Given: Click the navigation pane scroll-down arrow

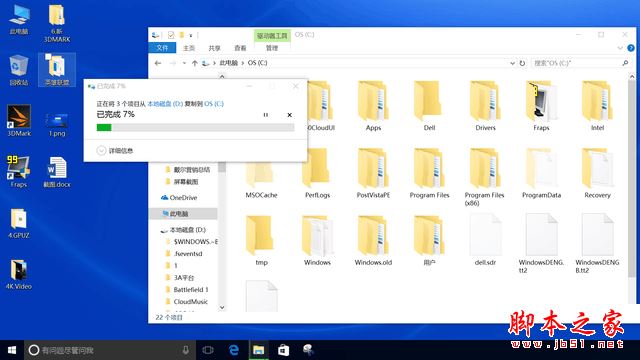Looking at the screenshot, I should click(x=222, y=307).
